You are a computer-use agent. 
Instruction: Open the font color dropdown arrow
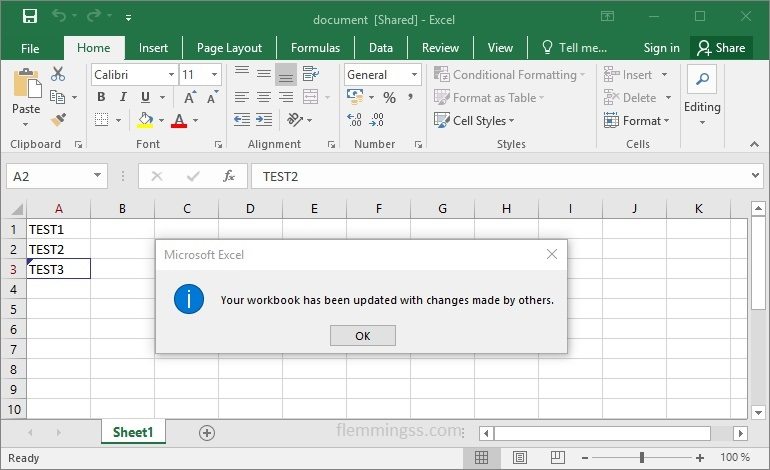(195, 120)
